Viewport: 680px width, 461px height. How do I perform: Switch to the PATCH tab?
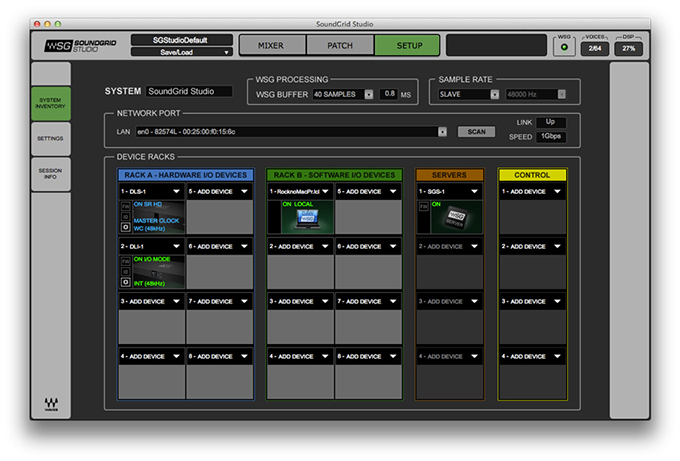340,46
